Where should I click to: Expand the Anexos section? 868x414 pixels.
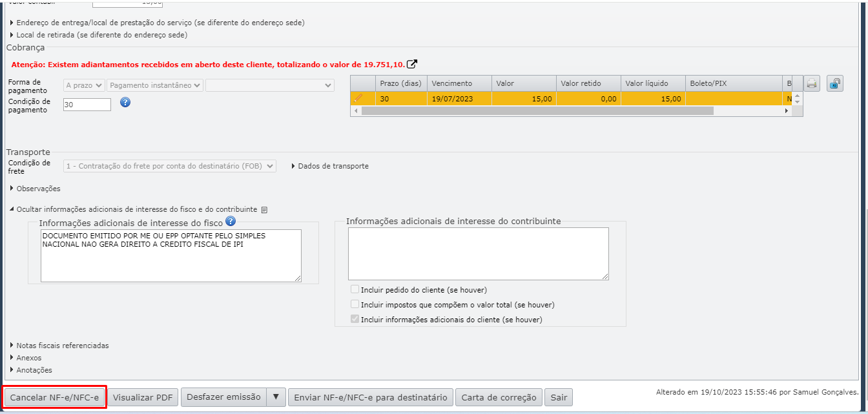point(26,358)
